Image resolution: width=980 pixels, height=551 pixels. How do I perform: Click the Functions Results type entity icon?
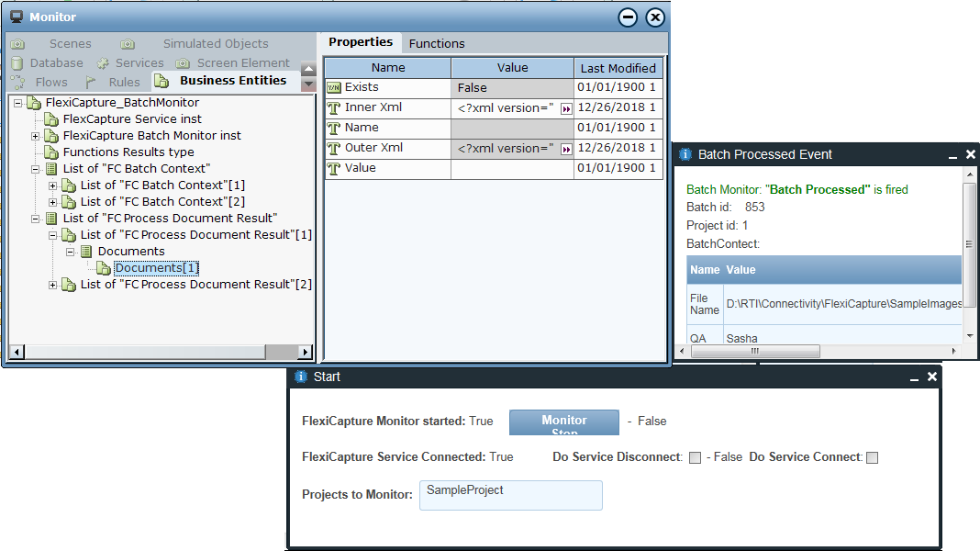(x=52, y=152)
